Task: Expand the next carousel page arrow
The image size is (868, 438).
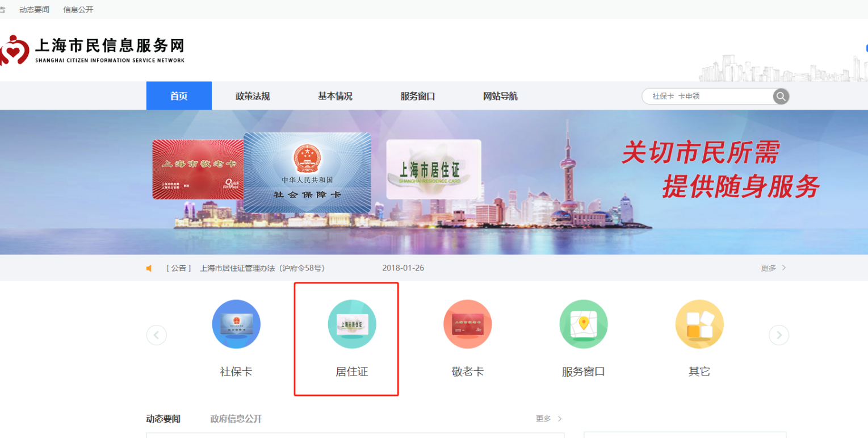Action: (x=778, y=335)
